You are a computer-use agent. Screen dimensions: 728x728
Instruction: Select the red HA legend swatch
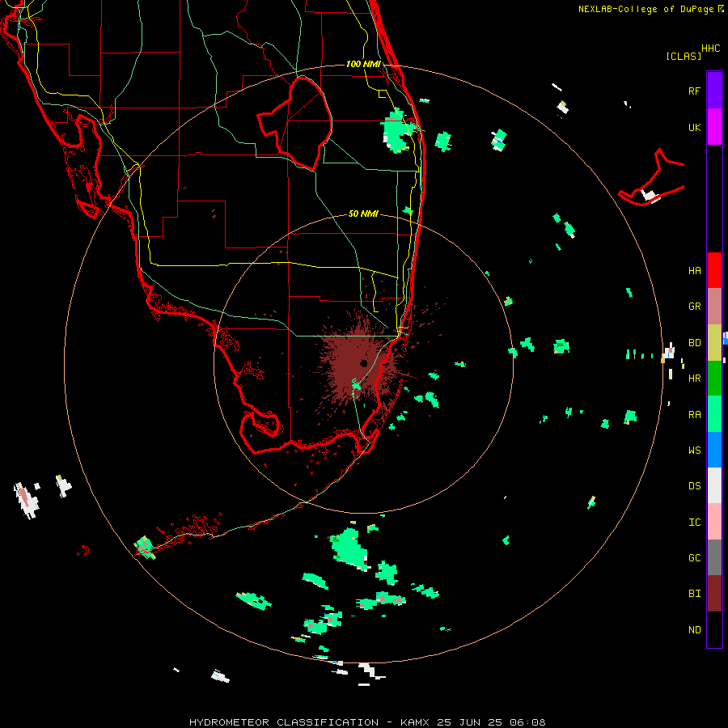(714, 270)
